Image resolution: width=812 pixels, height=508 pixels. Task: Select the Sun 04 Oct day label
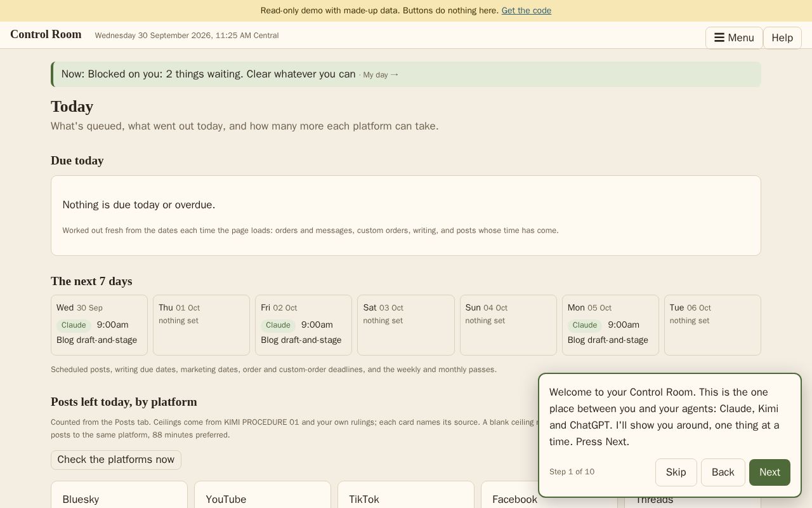tap(488, 308)
